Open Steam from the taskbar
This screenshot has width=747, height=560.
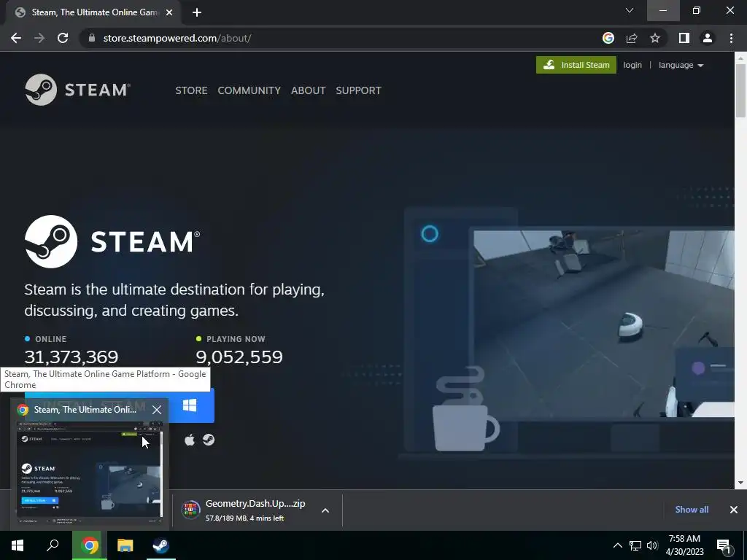[x=160, y=545]
